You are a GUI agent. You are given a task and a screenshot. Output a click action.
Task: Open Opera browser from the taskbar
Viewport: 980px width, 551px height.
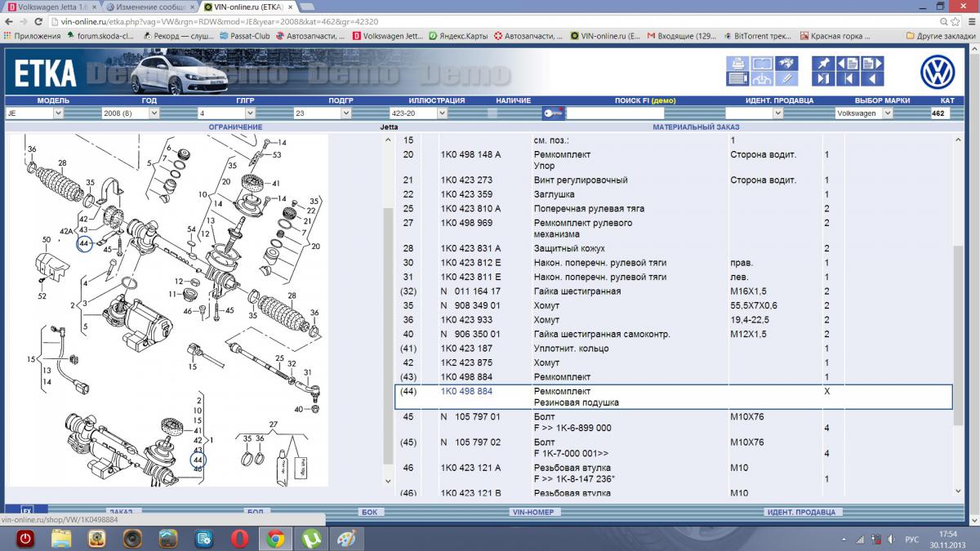click(x=239, y=539)
